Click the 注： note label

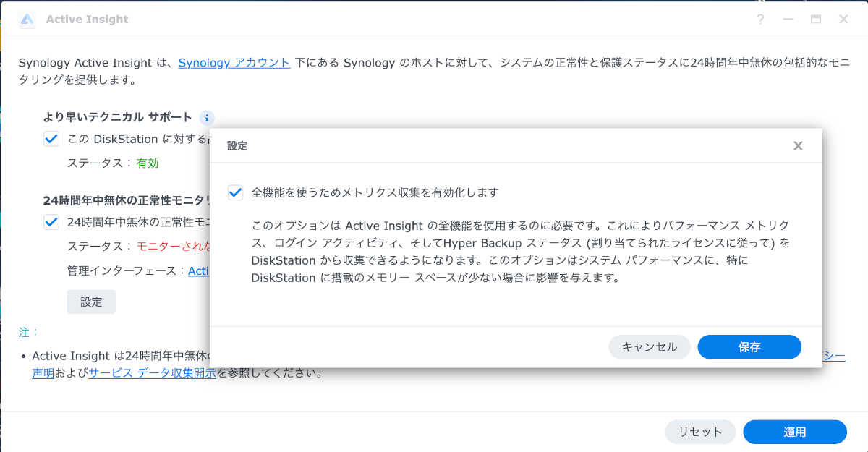pyautogui.click(x=29, y=332)
